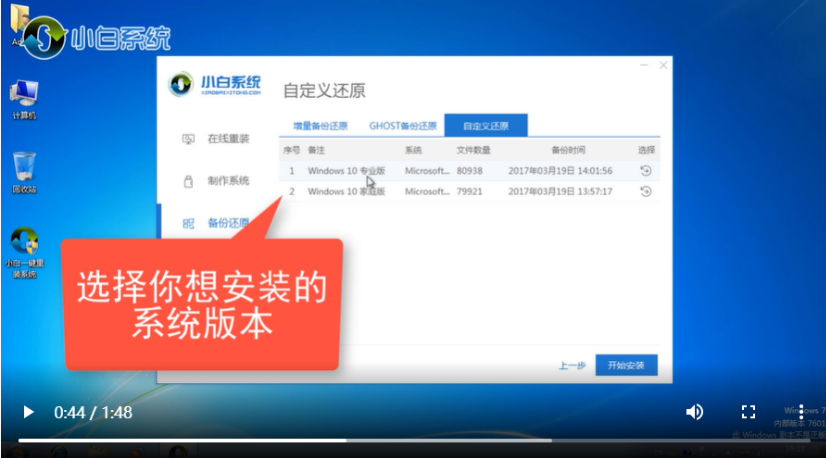Click restore icon for Windows 10 专业版
826x458 pixels.
point(645,171)
